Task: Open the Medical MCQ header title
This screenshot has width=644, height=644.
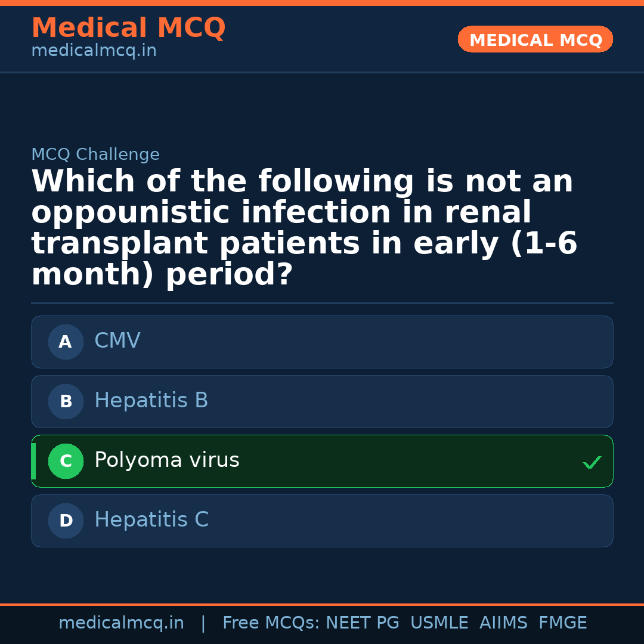Action: point(128,28)
